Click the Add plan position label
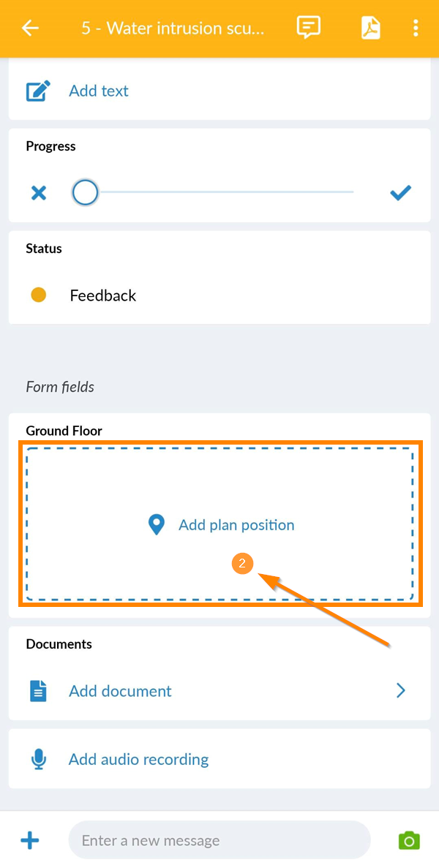 click(x=236, y=525)
